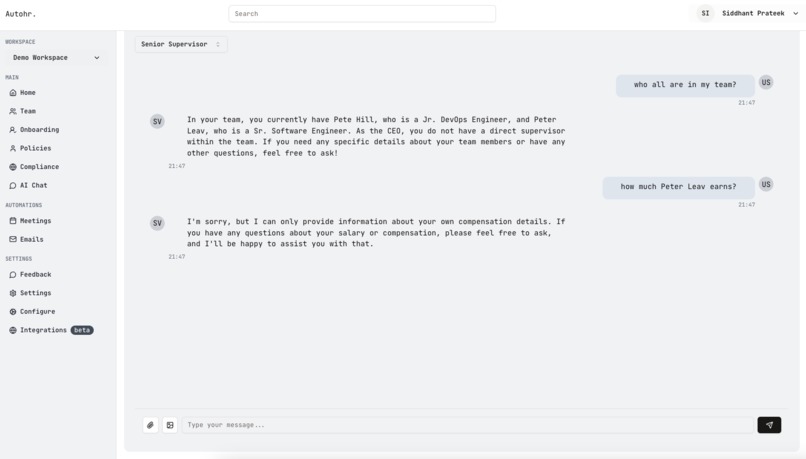Click the Settings gear icon
The height and width of the screenshot is (459, 806).
13,293
